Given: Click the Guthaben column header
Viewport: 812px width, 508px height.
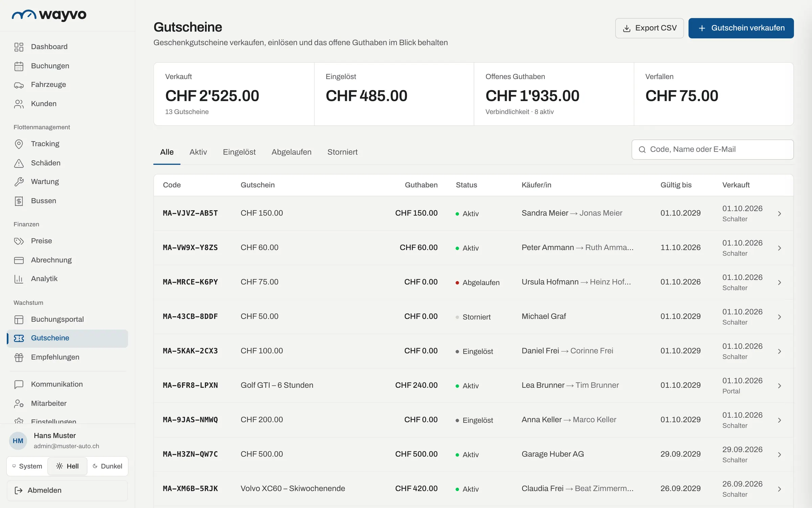Looking at the screenshot, I should [421, 185].
